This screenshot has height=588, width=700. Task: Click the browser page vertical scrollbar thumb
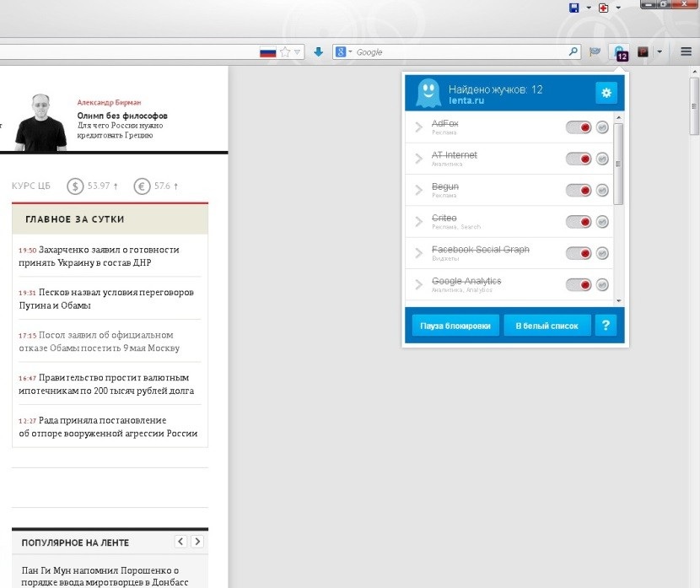[694, 106]
